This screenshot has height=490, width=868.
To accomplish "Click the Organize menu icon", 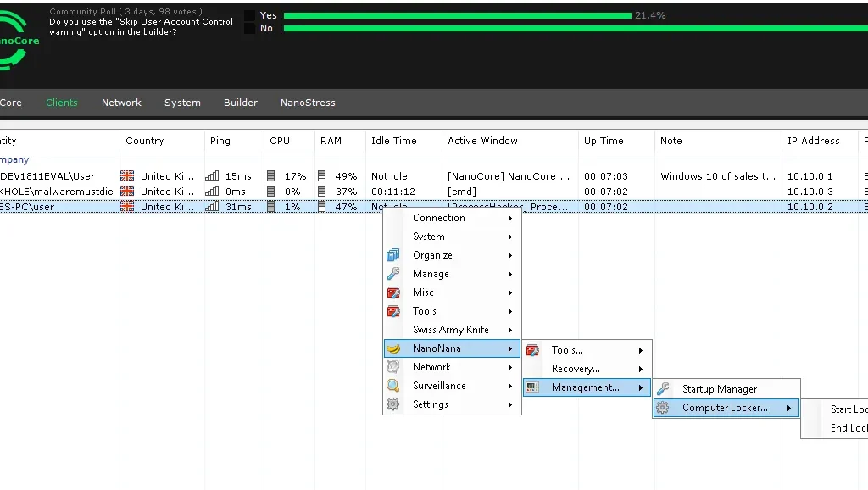I will (393, 255).
